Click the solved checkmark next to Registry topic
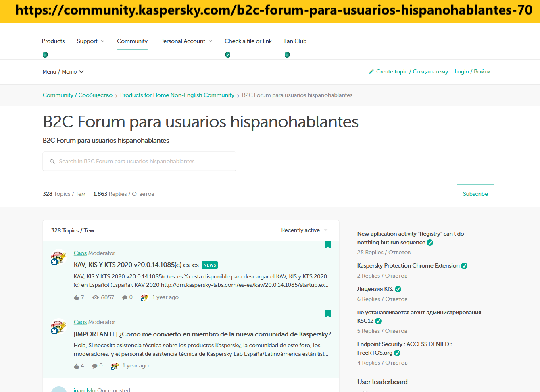Image resolution: width=540 pixels, height=392 pixels. 430,243
